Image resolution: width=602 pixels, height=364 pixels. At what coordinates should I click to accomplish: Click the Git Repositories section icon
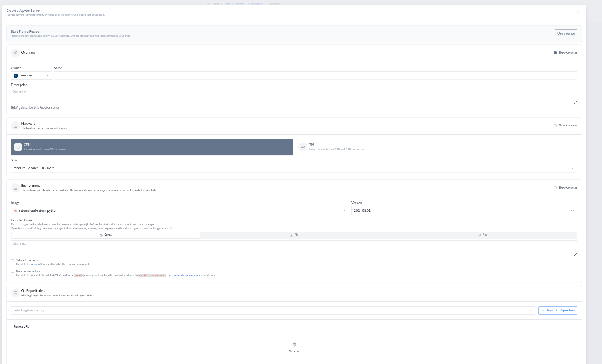[15, 293]
